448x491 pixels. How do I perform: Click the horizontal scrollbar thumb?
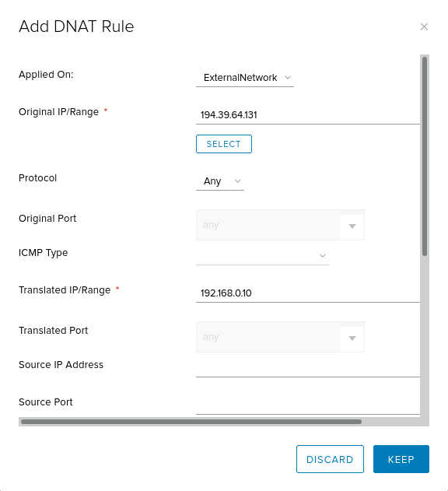tap(191, 422)
